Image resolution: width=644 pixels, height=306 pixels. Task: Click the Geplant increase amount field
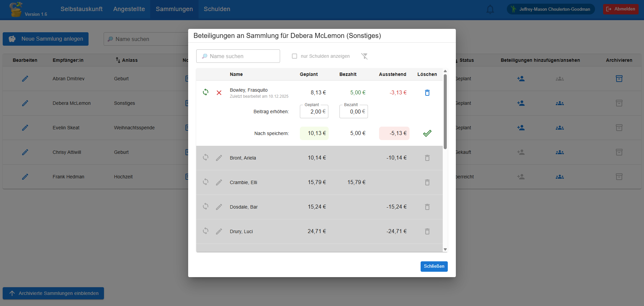(x=314, y=112)
